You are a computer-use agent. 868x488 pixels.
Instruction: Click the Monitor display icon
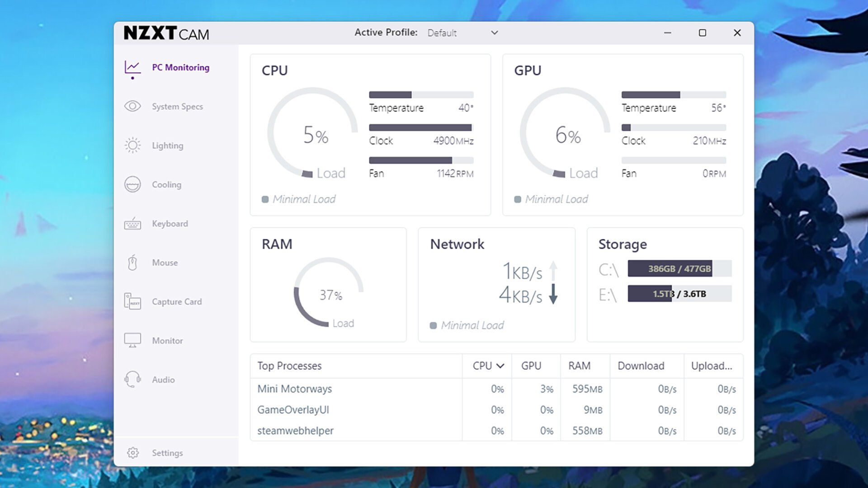(x=132, y=340)
